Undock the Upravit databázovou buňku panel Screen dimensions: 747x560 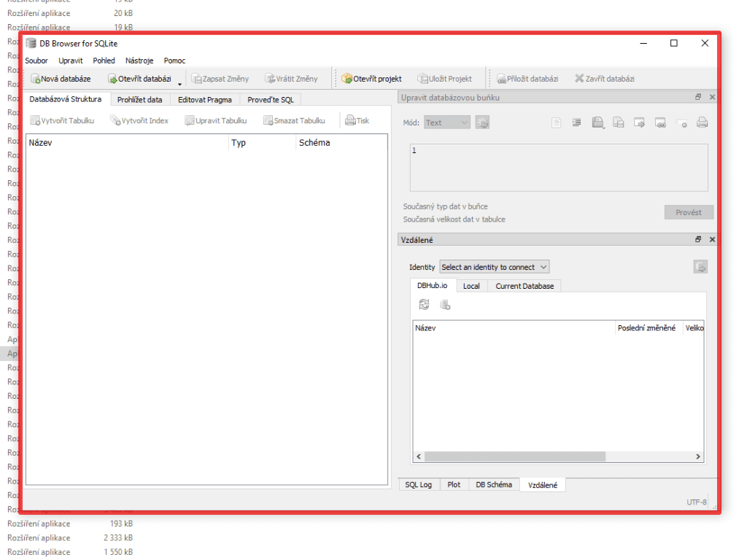698,97
